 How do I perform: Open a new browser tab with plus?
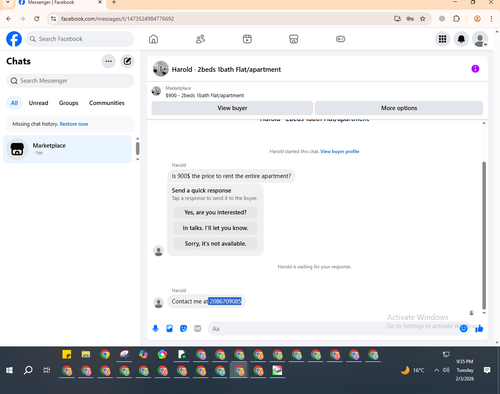click(114, 2)
